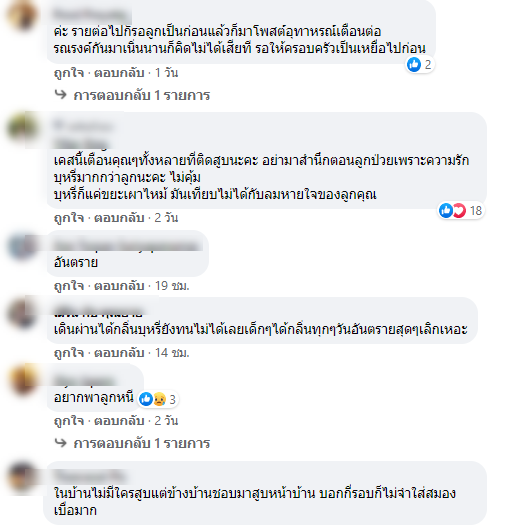Open the 19 ชม. timestamp link
523x525 pixels.
click(x=172, y=286)
